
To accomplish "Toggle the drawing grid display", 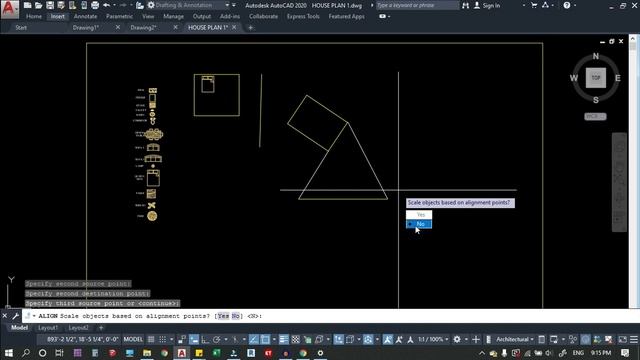I will tap(151, 339).
